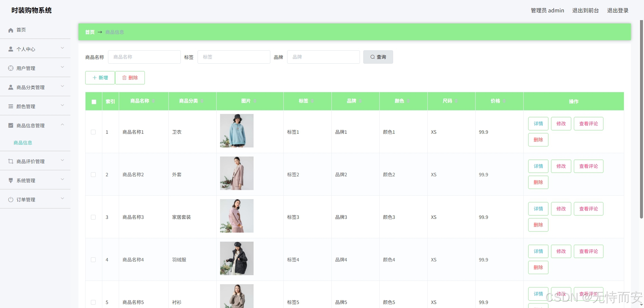Focus the 商品名称 search input
The width and height of the screenshot is (644, 308).
pos(144,57)
